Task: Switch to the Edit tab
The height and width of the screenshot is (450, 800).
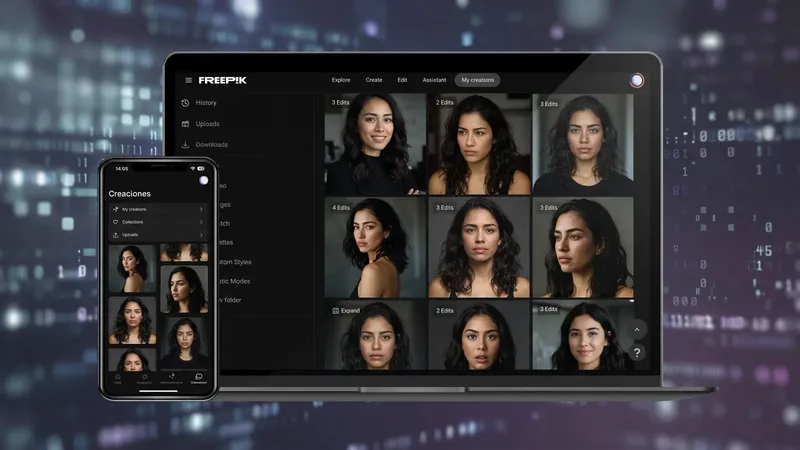Action: click(x=403, y=80)
